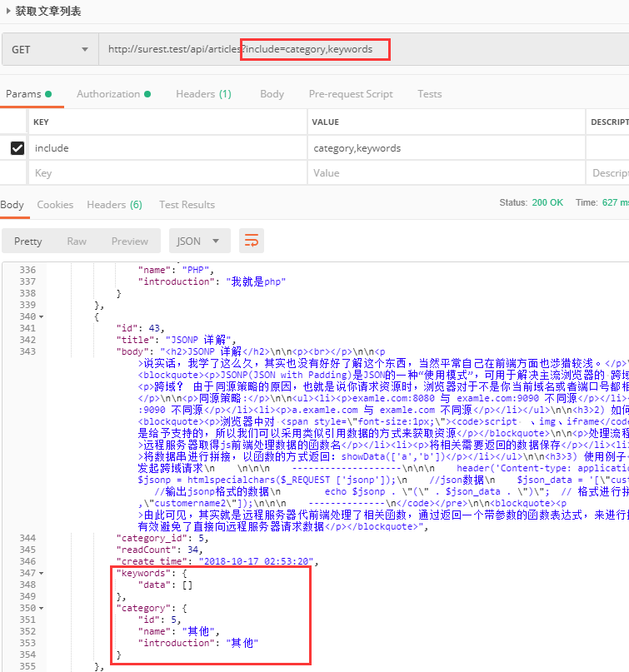Click the "introduction": "我就是php" line
This screenshot has height=672, width=629.
tap(212, 281)
